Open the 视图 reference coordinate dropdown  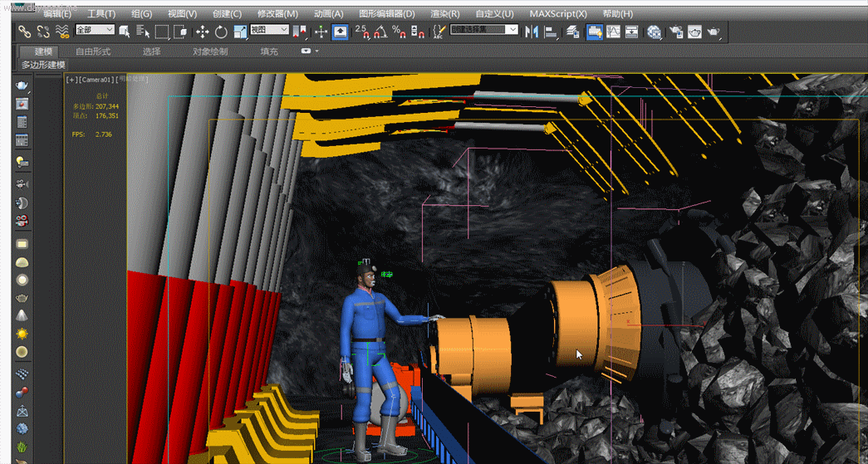(x=270, y=29)
